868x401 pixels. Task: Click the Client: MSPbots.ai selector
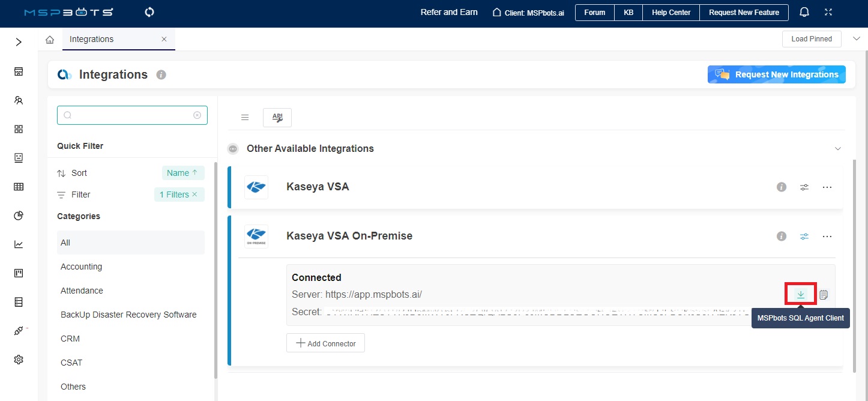pyautogui.click(x=528, y=13)
